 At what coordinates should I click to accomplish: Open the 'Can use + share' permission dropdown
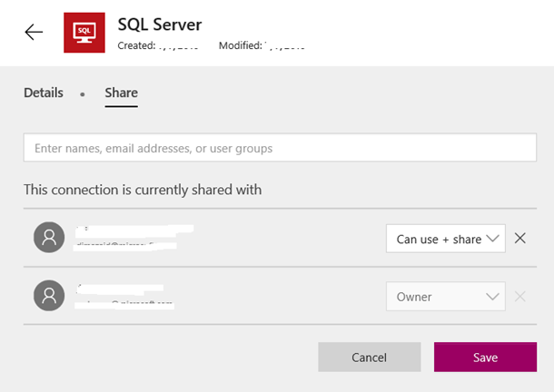click(446, 239)
